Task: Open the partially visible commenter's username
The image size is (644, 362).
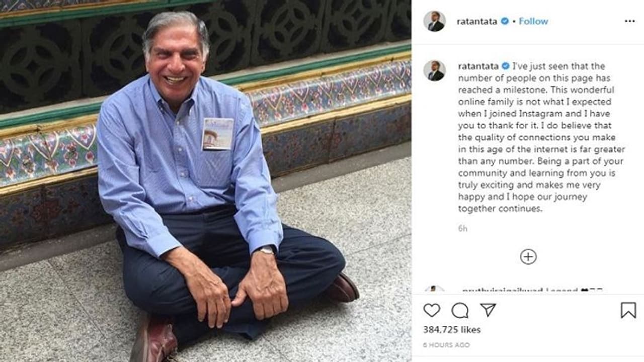Action: pyautogui.click(x=502, y=291)
